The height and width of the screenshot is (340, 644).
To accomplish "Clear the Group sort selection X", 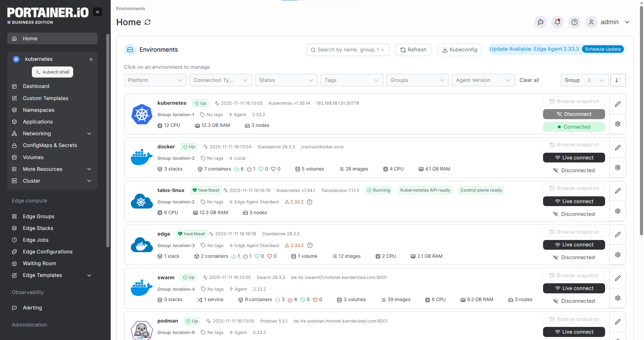I will coord(589,80).
